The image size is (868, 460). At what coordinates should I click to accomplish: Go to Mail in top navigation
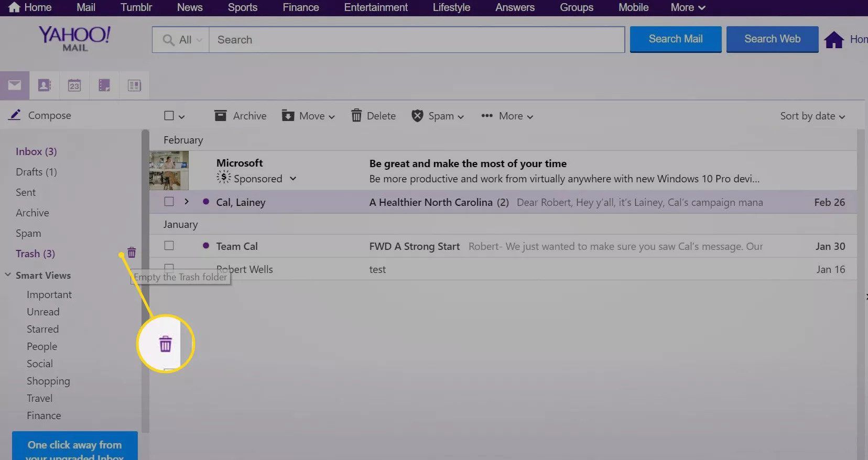pyautogui.click(x=86, y=7)
